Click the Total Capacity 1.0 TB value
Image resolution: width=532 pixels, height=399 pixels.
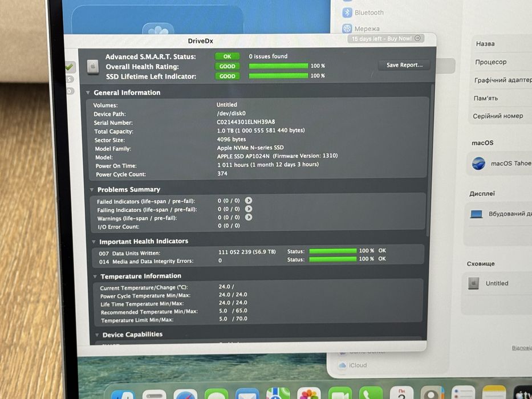tap(261, 131)
